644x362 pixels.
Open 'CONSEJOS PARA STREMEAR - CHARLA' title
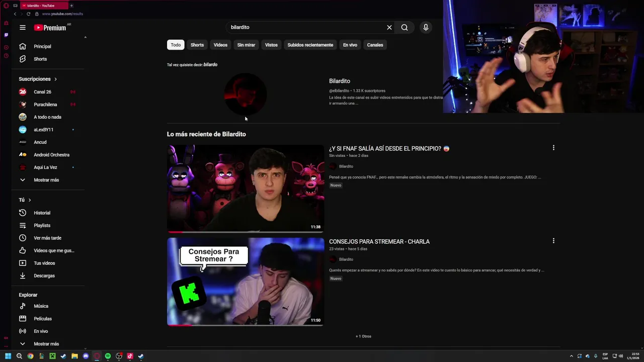(x=379, y=241)
